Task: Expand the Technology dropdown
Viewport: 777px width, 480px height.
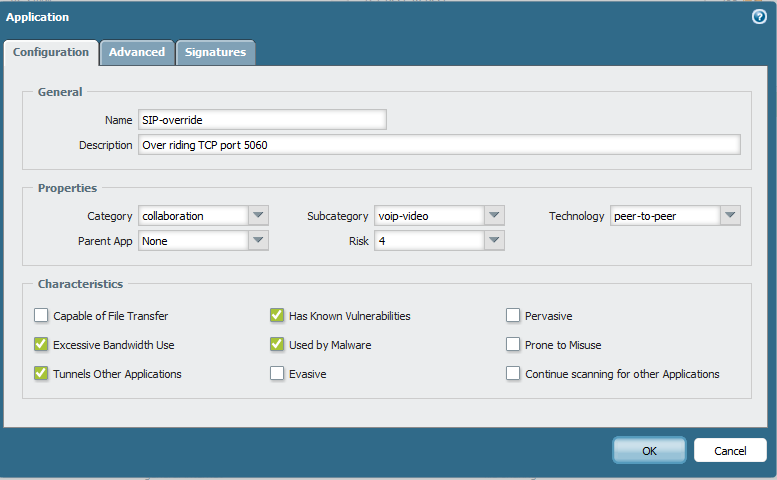Action: pyautogui.click(x=730, y=216)
